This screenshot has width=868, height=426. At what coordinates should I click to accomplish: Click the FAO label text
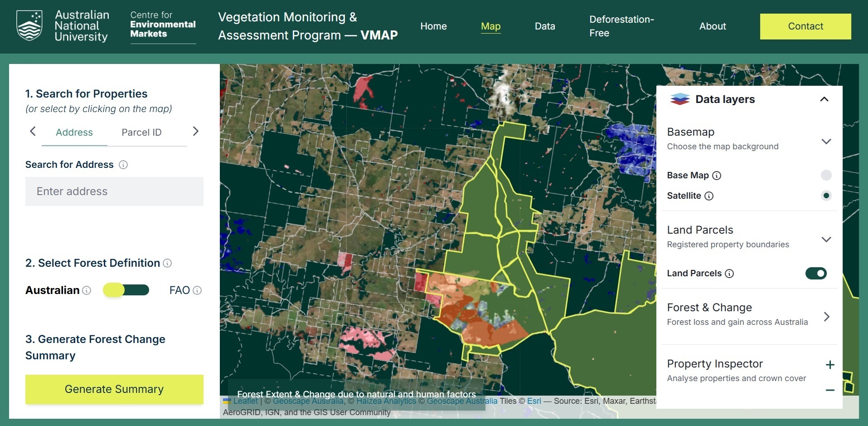pyautogui.click(x=179, y=290)
